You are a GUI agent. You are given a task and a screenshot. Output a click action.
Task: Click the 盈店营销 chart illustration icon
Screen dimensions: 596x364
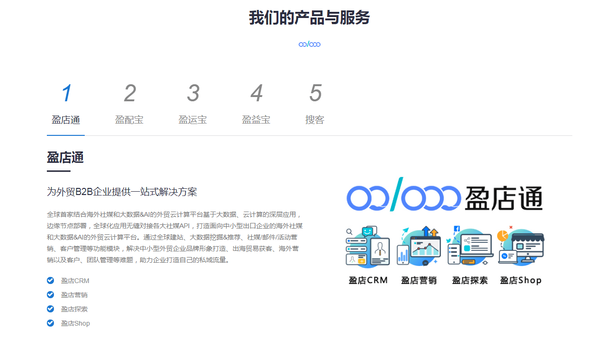(x=419, y=247)
